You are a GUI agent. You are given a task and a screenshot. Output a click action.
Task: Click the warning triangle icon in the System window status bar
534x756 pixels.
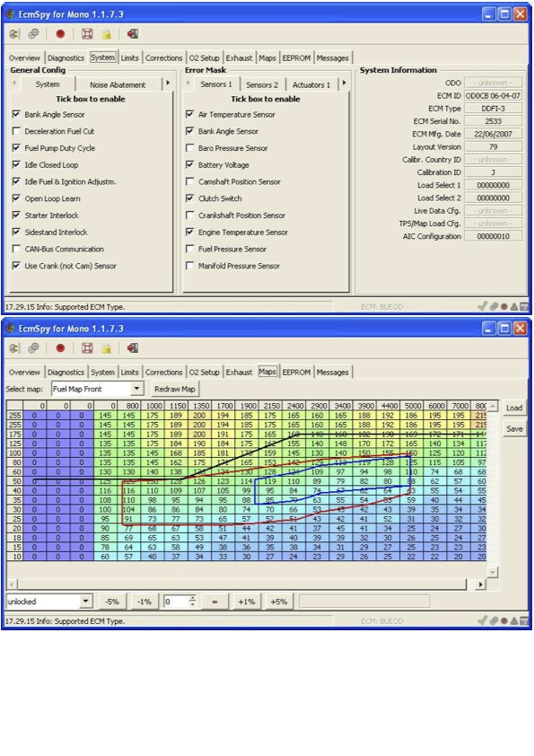click(x=514, y=307)
